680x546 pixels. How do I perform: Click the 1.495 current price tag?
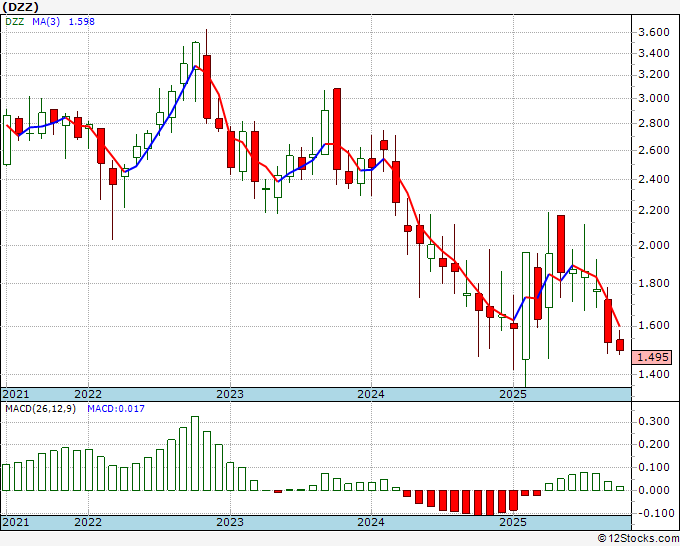[653, 357]
